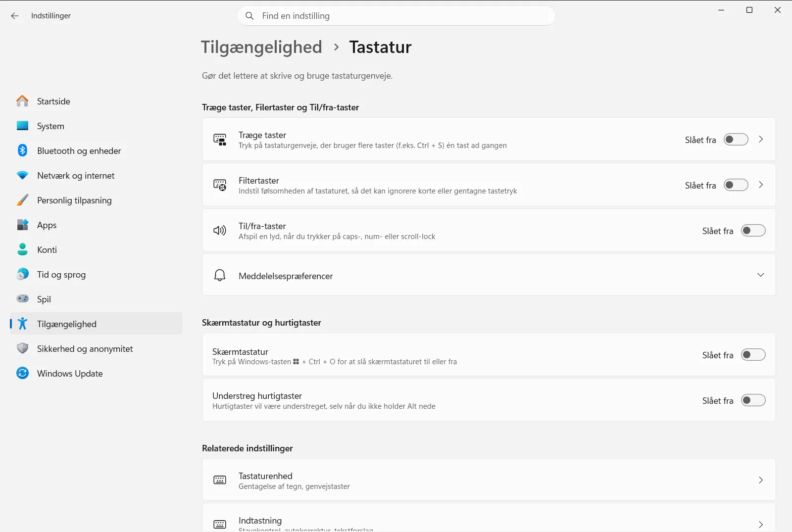Click the Windows Update sidebar icon
The width and height of the screenshot is (792, 532).
tap(22, 373)
